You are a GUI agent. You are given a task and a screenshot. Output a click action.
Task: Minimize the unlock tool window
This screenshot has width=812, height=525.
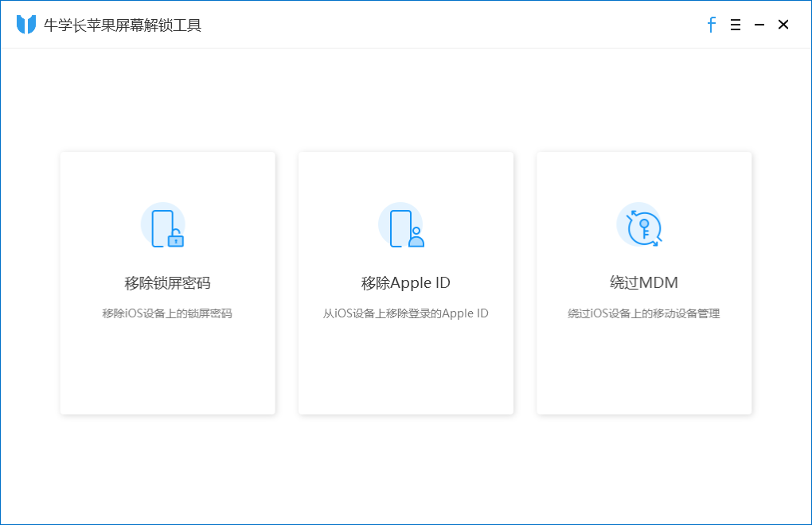click(759, 25)
